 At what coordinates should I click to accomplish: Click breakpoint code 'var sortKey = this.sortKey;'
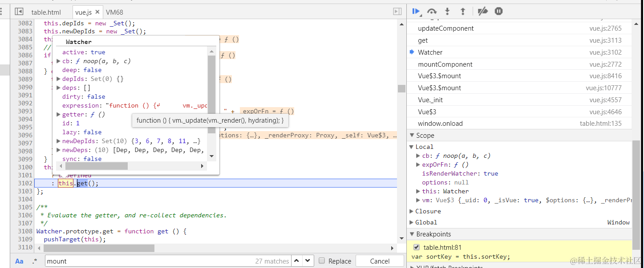461,256
